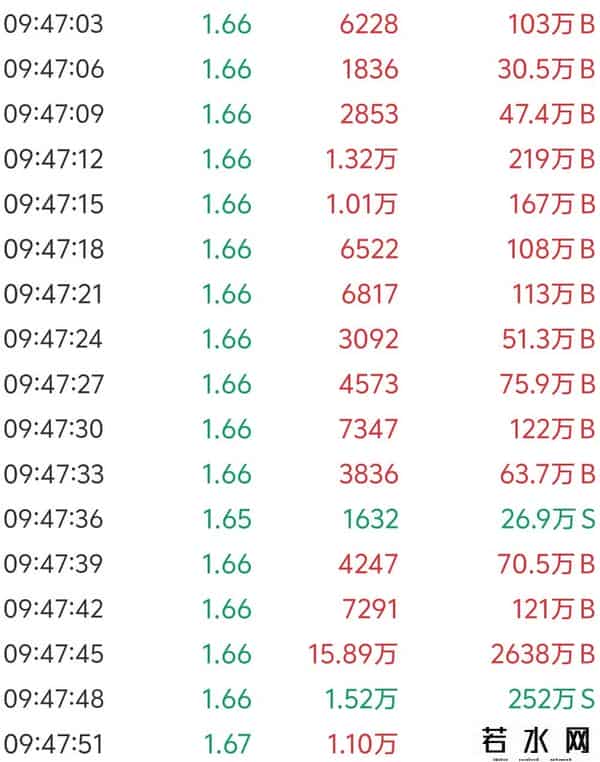Select the 1.67 price value

point(227,743)
